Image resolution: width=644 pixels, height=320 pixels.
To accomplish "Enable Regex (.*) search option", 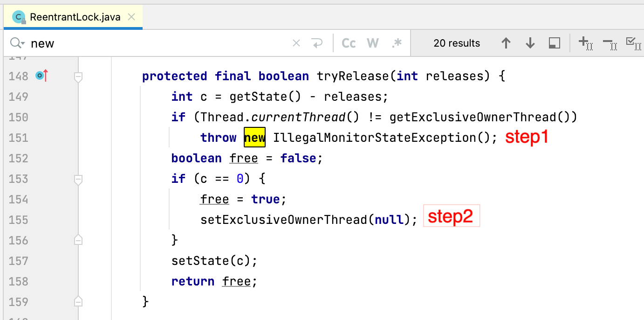I will 397,43.
